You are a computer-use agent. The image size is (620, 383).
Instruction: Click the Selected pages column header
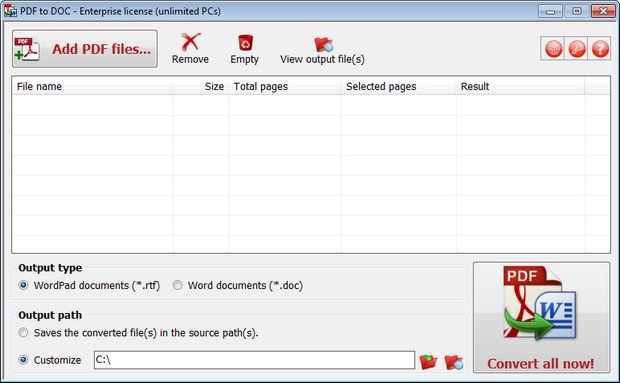pyautogui.click(x=399, y=86)
